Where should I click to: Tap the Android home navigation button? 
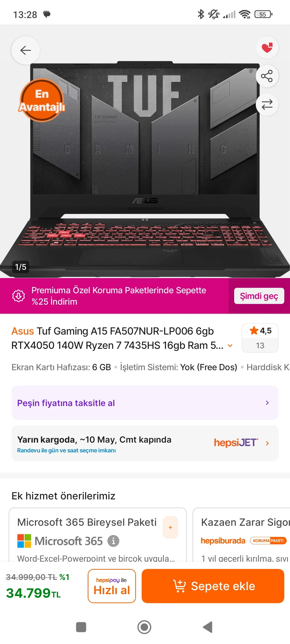[144, 627]
